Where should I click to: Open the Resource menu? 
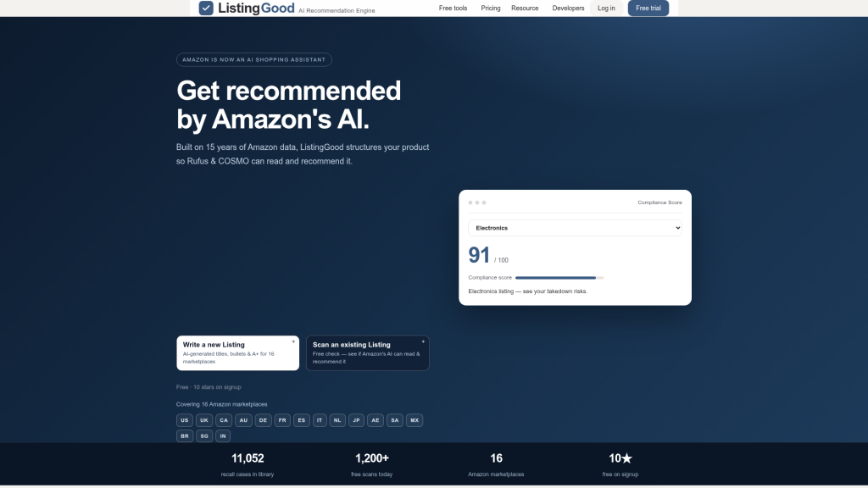(525, 8)
